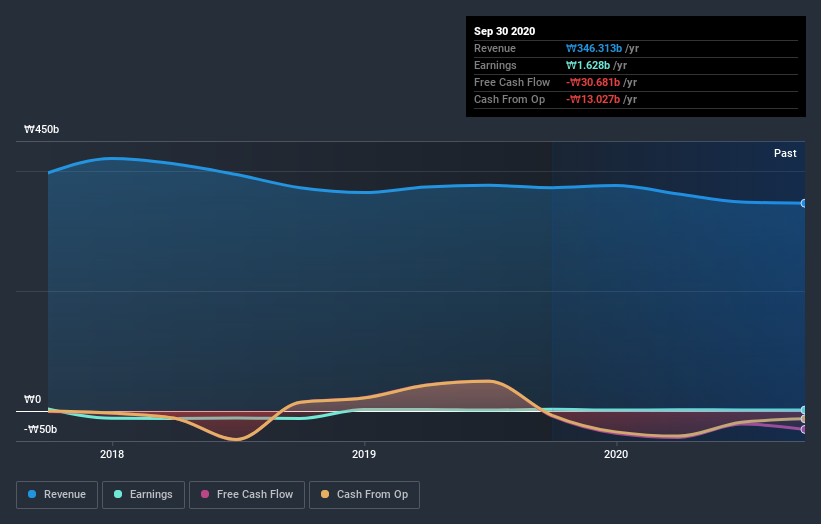821x524 pixels.
Task: Click the ₩0 y-axis label
Action: click(32, 399)
